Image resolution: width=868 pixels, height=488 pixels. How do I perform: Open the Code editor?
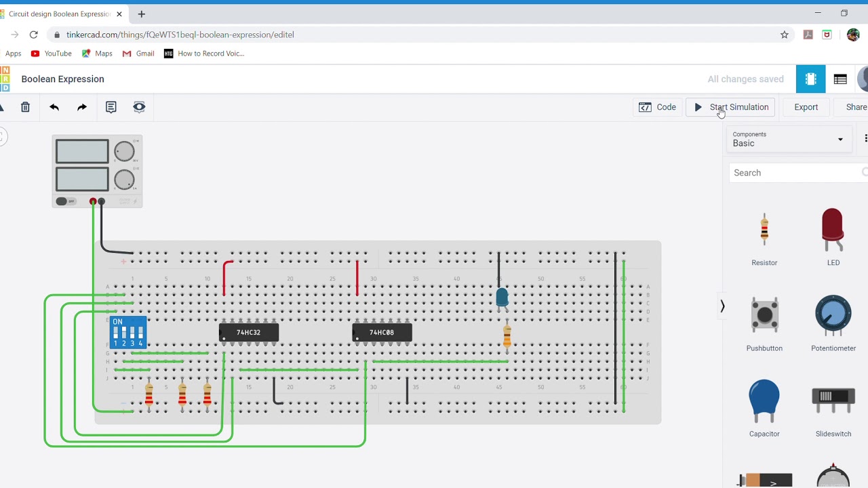click(x=658, y=107)
